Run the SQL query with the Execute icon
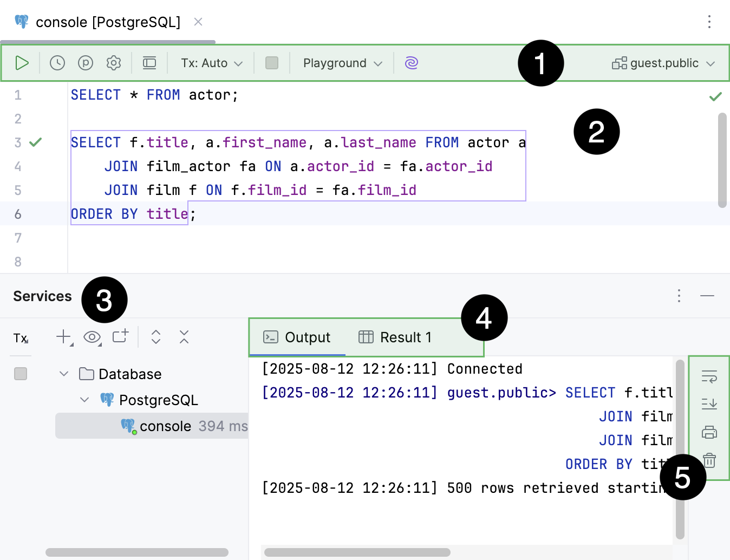The image size is (730, 560). click(x=22, y=62)
